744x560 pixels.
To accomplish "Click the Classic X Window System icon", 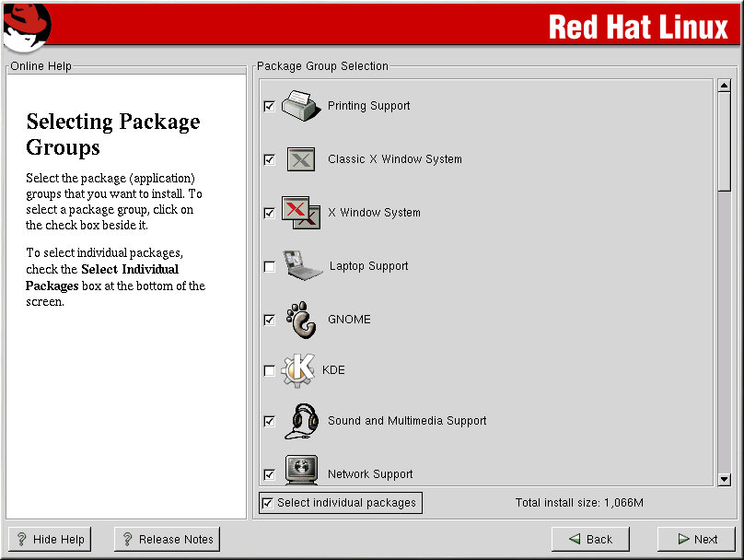I will (301, 159).
